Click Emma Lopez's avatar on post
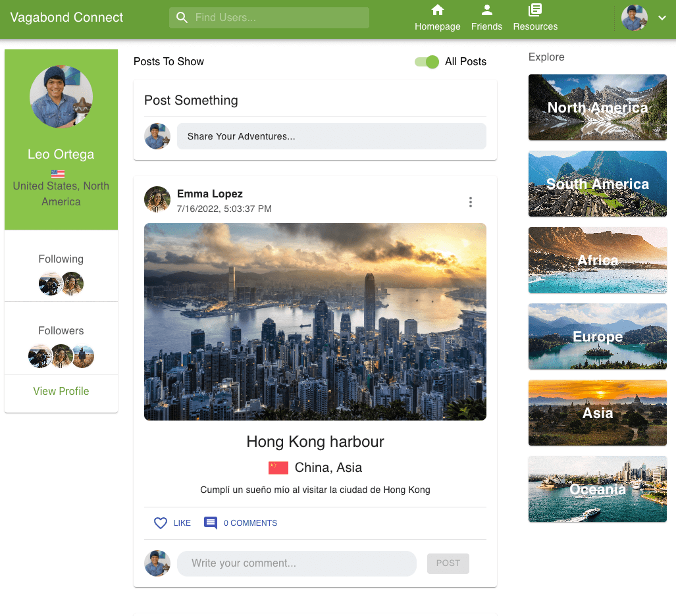The image size is (676, 616). [157, 199]
